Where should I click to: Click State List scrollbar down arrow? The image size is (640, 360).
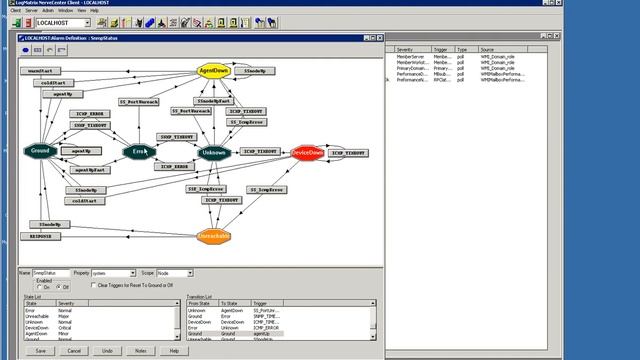[x=177, y=337]
